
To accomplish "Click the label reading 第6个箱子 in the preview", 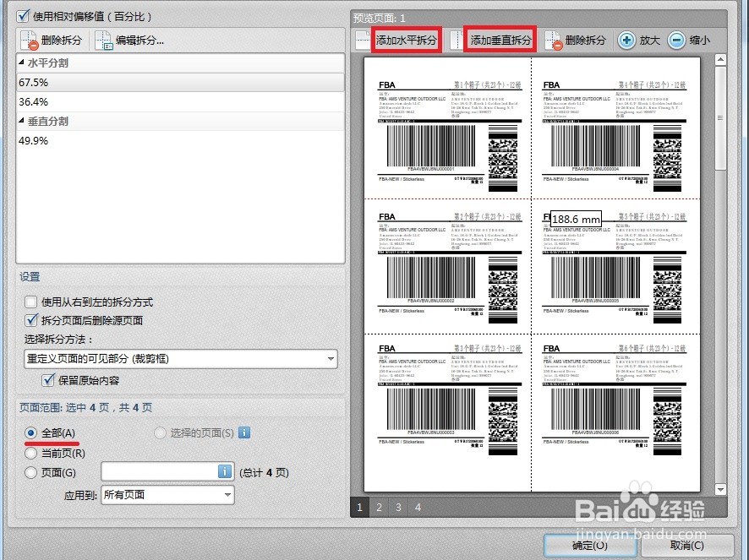I will tap(615, 399).
